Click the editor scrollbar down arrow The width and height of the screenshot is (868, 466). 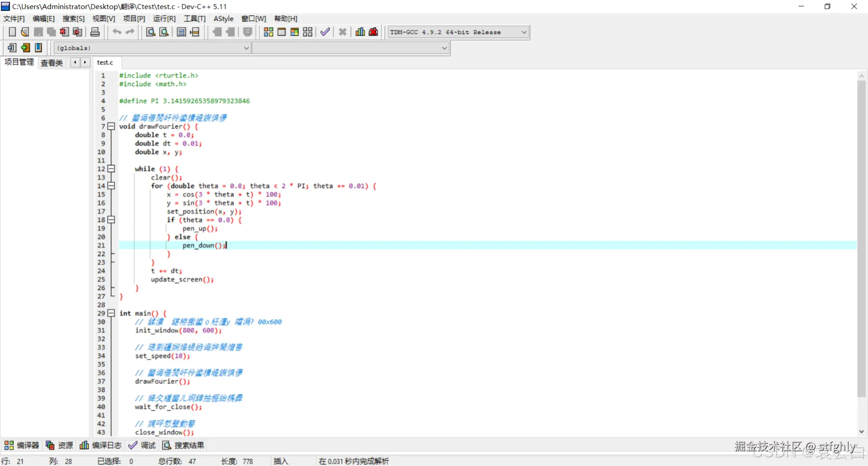click(x=861, y=432)
